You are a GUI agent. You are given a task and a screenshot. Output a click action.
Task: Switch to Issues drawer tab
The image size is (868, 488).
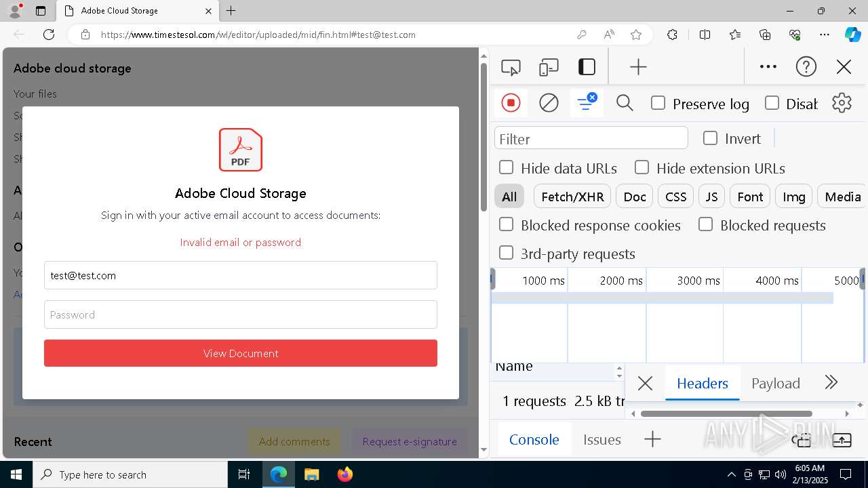602,439
